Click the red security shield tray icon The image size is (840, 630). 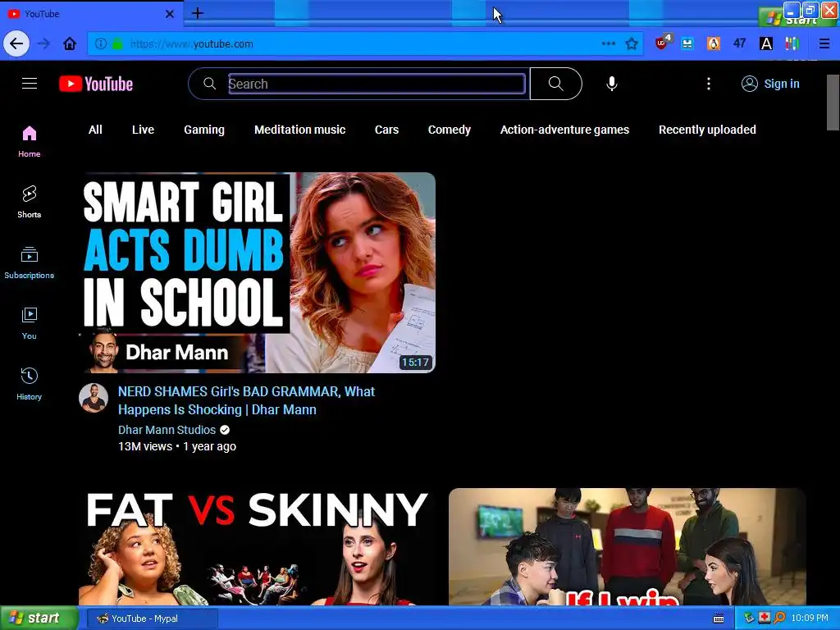coord(765,618)
